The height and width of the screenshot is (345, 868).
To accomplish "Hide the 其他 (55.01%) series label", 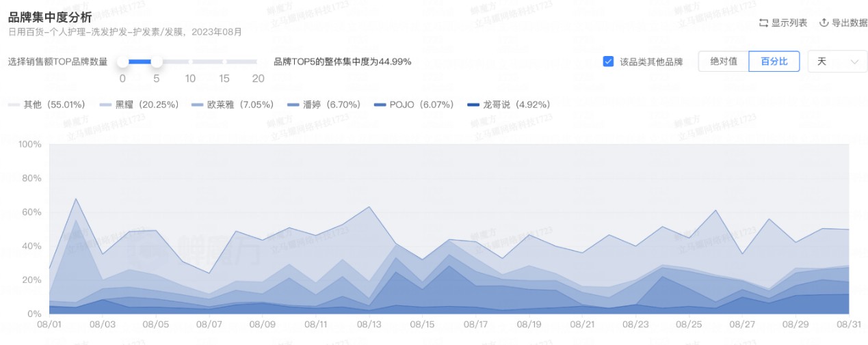I will [54, 105].
